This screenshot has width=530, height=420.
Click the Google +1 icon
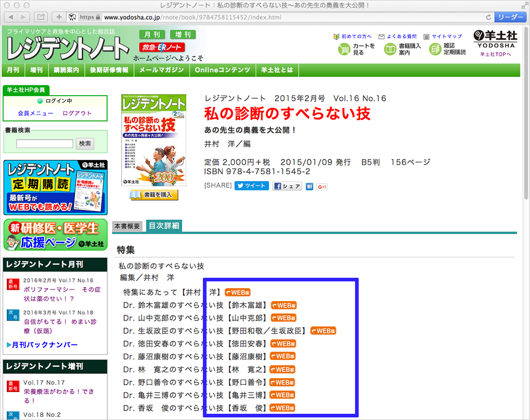point(322,186)
